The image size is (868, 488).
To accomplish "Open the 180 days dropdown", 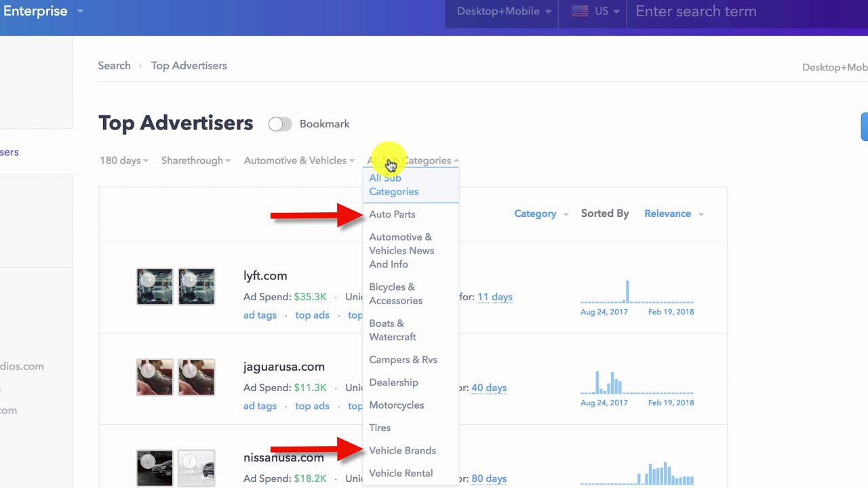I will 124,161.
